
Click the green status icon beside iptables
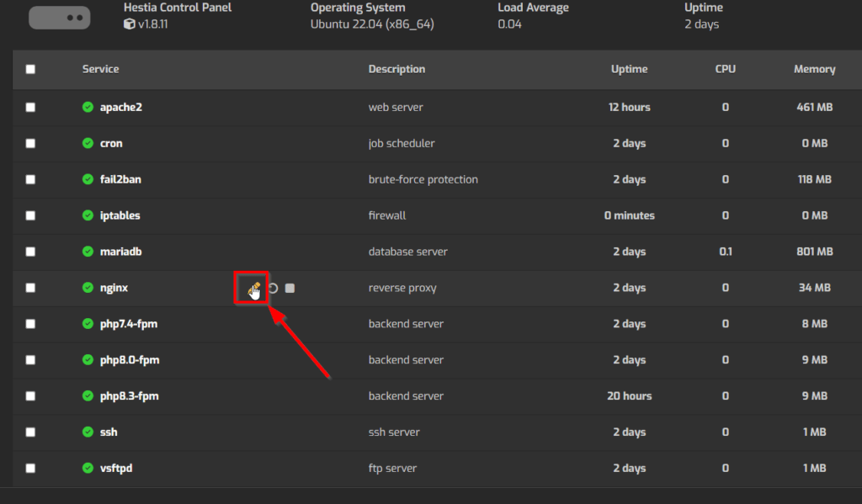(88, 215)
